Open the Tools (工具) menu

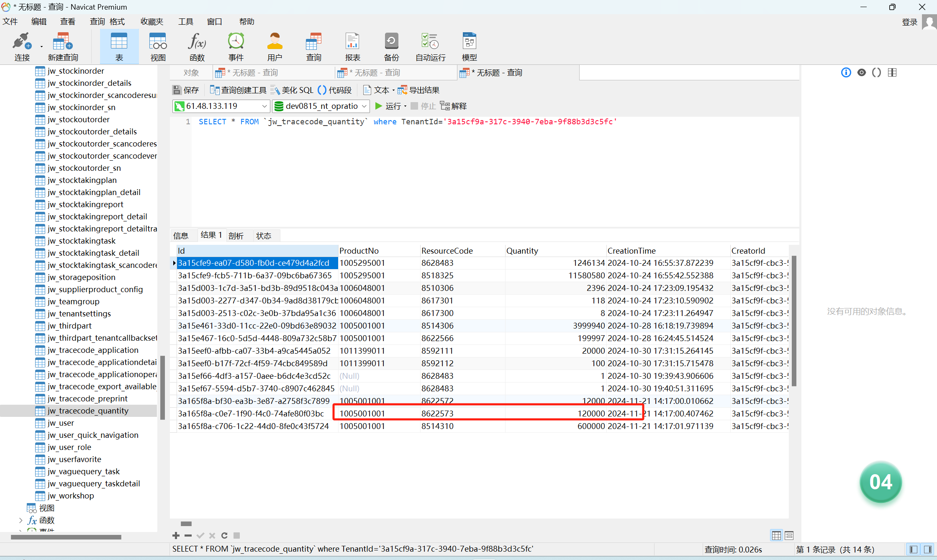tap(186, 21)
